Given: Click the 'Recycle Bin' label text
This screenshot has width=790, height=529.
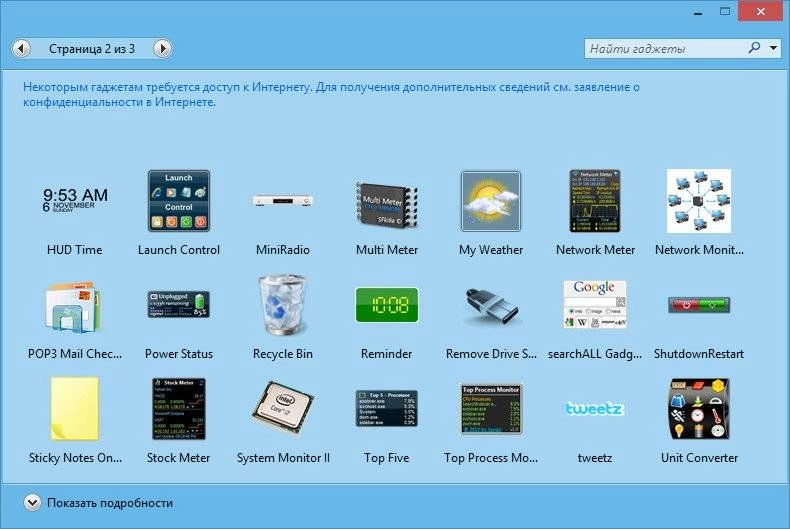Looking at the screenshot, I should click(x=283, y=354).
